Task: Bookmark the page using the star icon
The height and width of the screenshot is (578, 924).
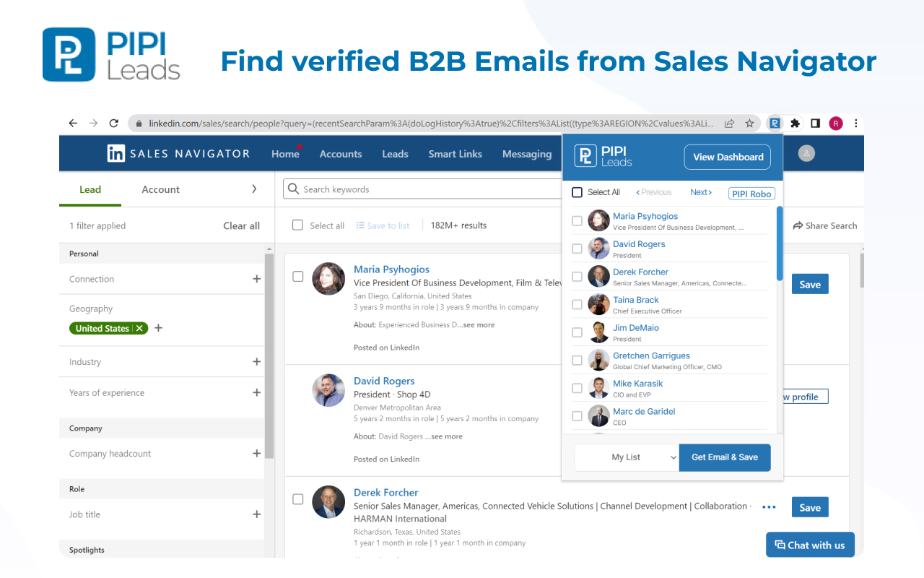Action: coord(749,123)
